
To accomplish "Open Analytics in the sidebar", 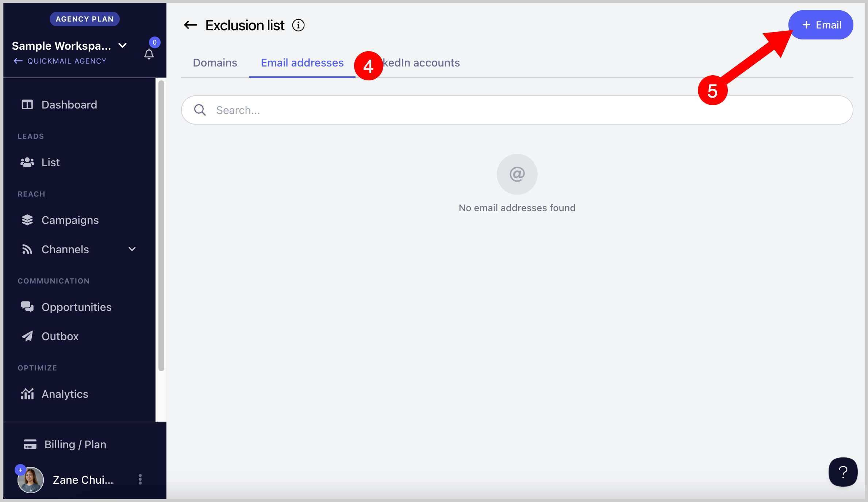I will tap(65, 394).
